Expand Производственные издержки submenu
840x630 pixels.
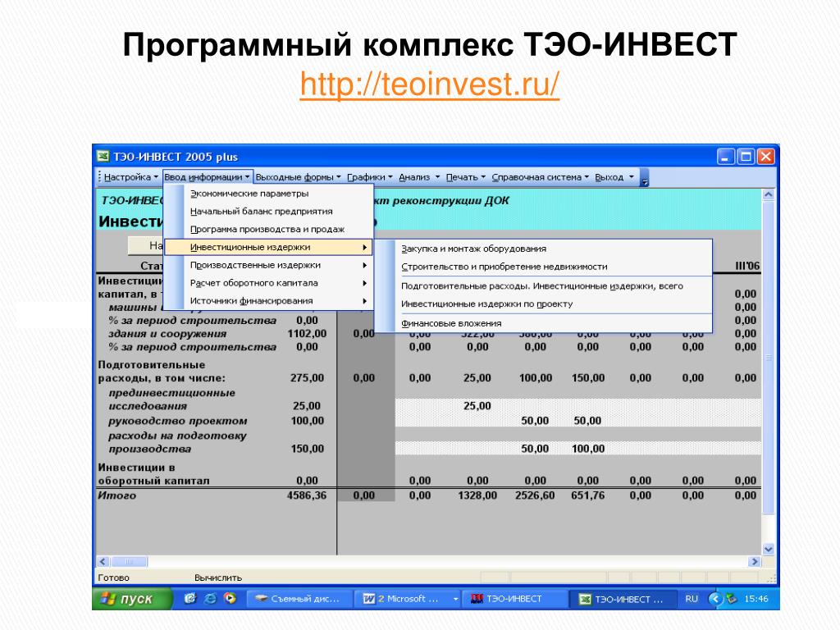tap(268, 265)
